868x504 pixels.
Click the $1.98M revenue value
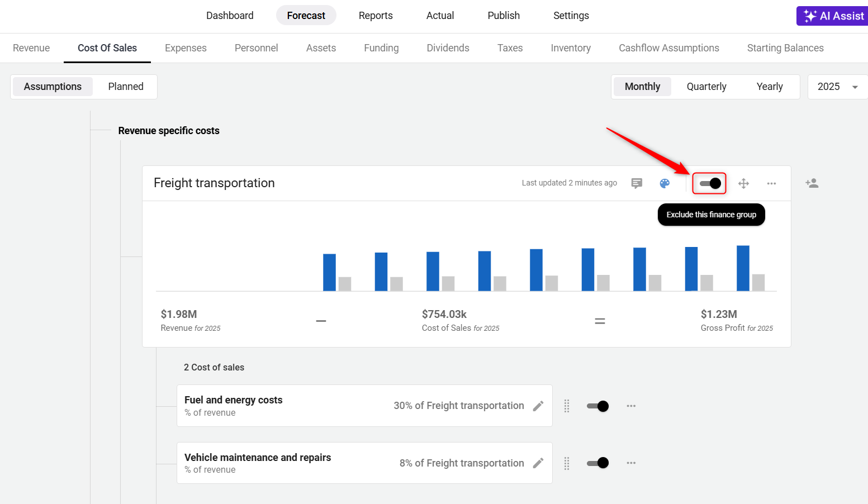pos(179,314)
